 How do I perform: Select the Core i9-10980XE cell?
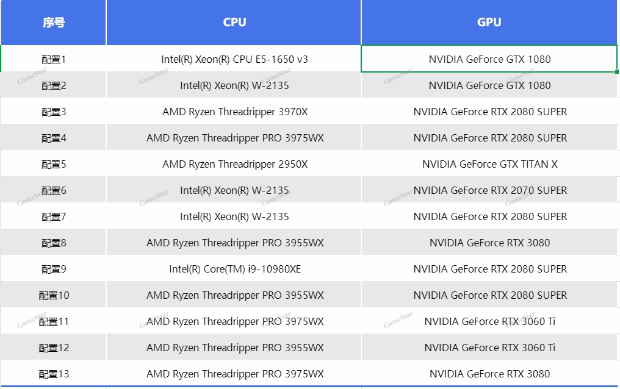click(x=234, y=269)
